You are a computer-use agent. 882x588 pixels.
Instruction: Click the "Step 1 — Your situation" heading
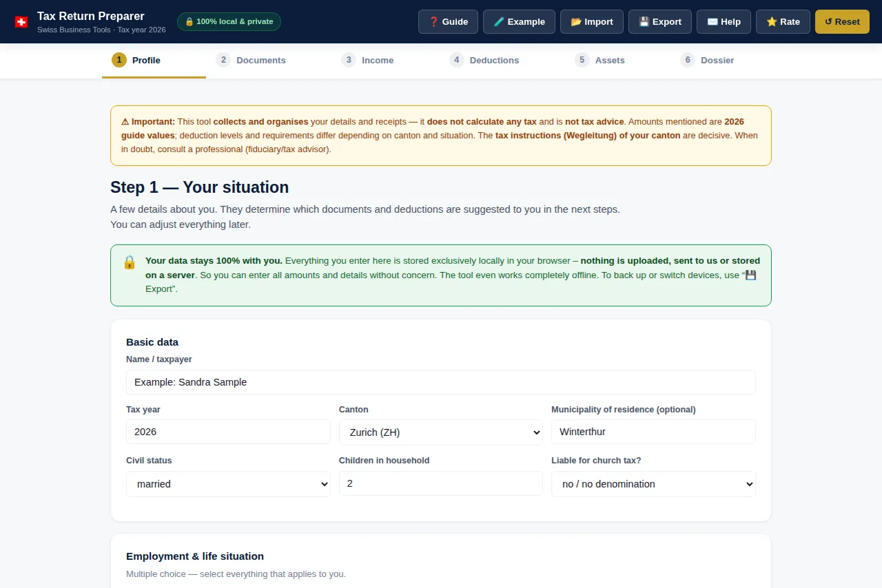[200, 187]
